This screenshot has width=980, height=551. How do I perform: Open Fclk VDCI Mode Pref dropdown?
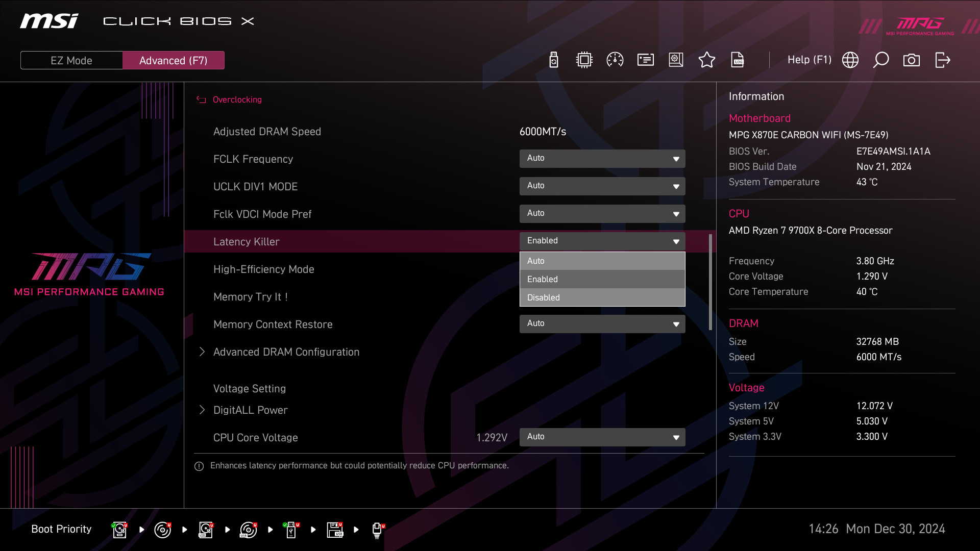(602, 214)
